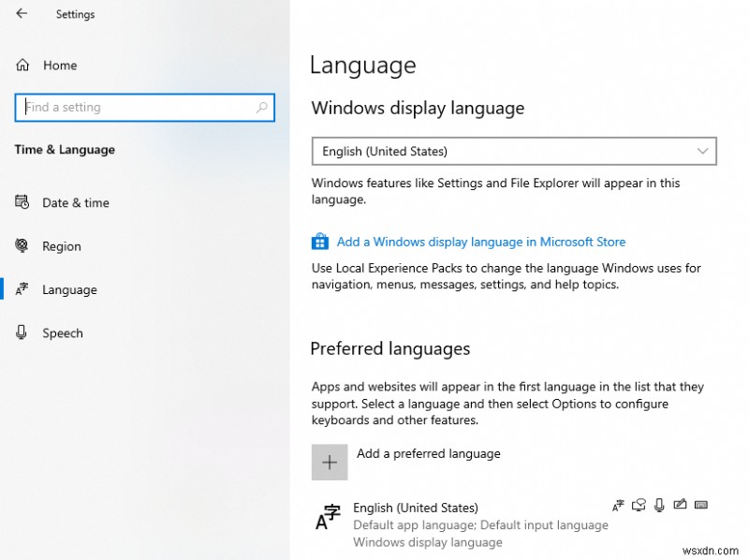
Task: Select the English (United States) preferred language entry
Action: tap(417, 508)
